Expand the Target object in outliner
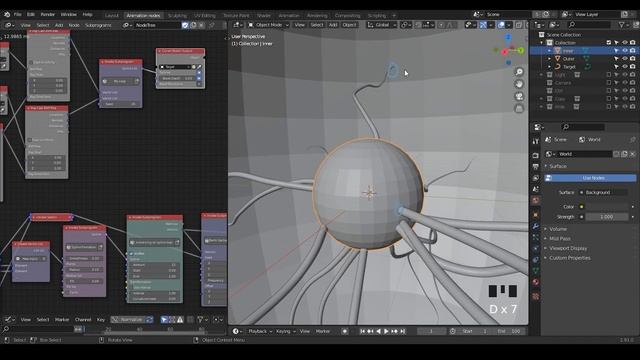This screenshot has height=360, width=640. click(x=549, y=67)
